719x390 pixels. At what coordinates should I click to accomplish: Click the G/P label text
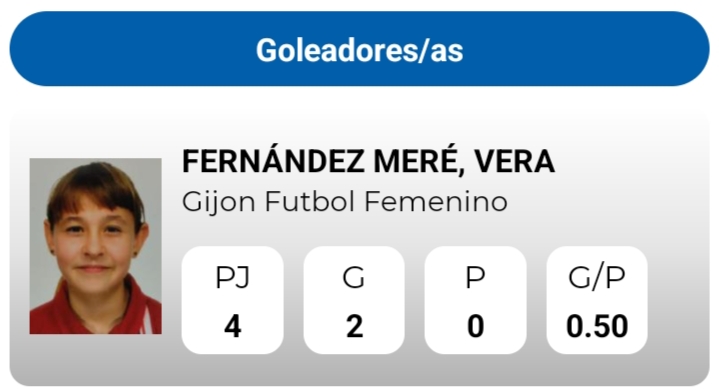pos(597,277)
